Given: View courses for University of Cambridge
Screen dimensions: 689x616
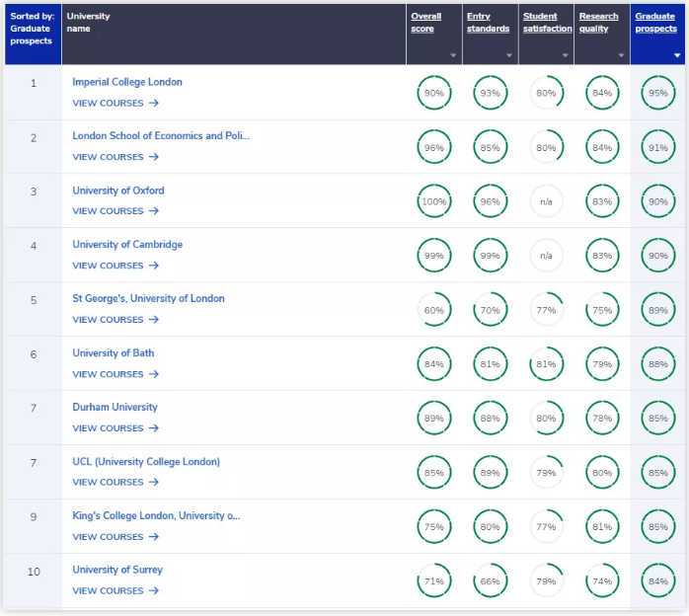Looking at the screenshot, I should 115,266.
